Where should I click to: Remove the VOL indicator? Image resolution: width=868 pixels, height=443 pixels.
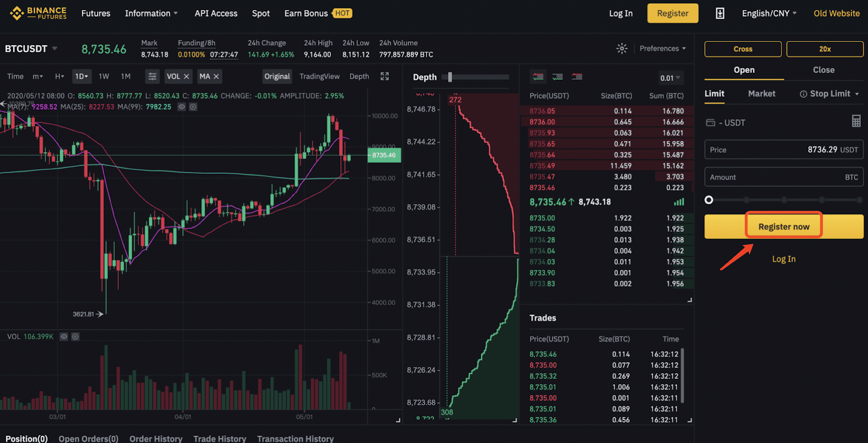click(x=186, y=77)
